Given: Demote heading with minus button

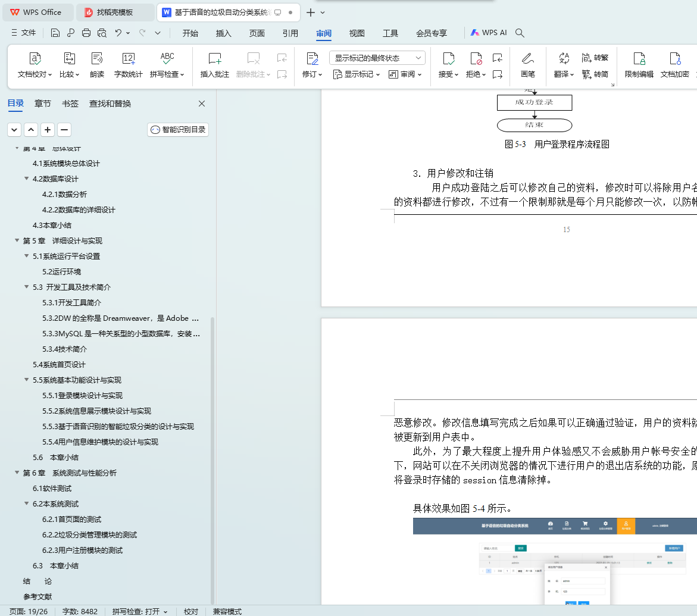Looking at the screenshot, I should [64, 130].
